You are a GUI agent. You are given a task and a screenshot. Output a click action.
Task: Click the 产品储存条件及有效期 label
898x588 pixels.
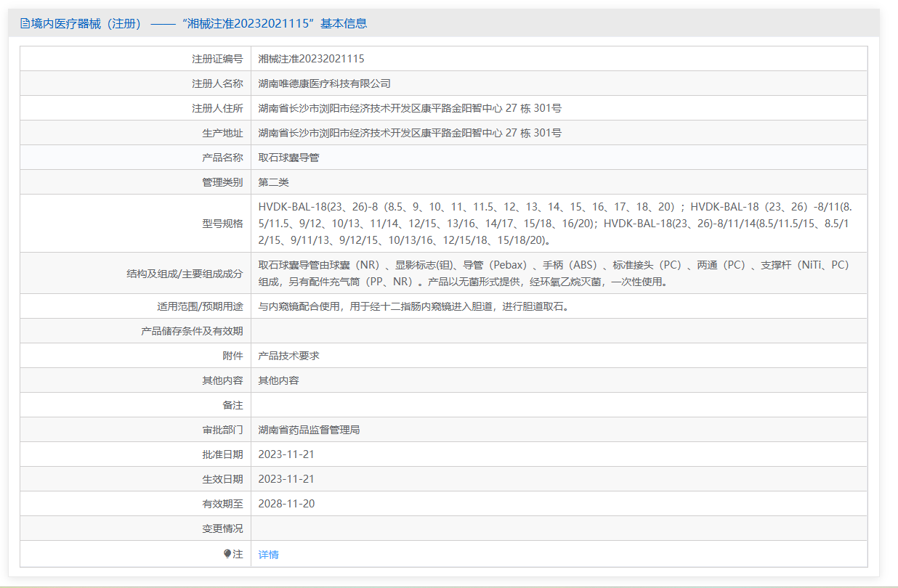[192, 331]
